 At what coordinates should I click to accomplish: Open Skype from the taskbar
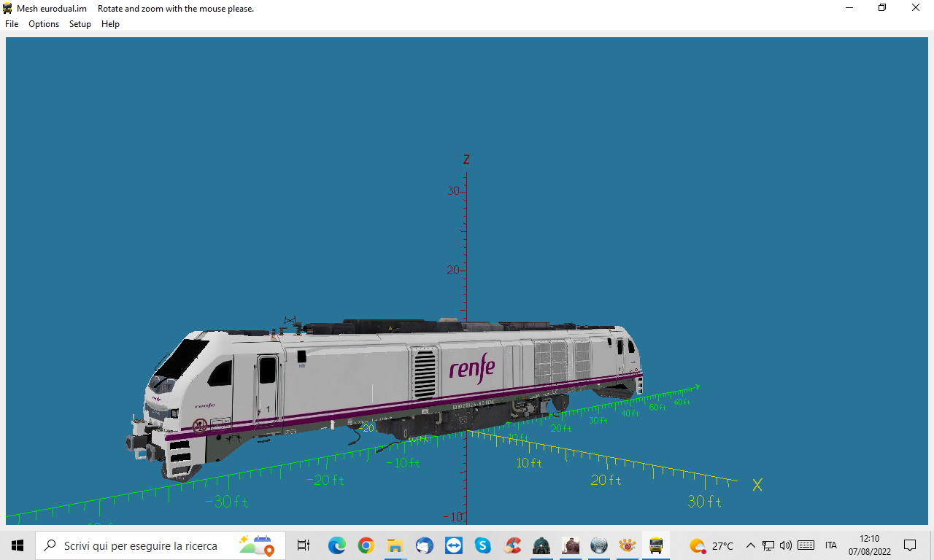click(482, 545)
